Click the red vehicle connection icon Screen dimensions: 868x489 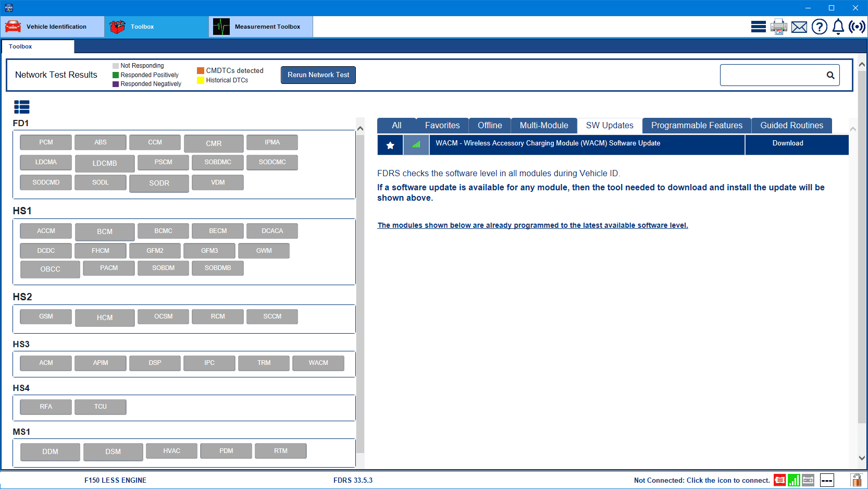pyautogui.click(x=779, y=480)
